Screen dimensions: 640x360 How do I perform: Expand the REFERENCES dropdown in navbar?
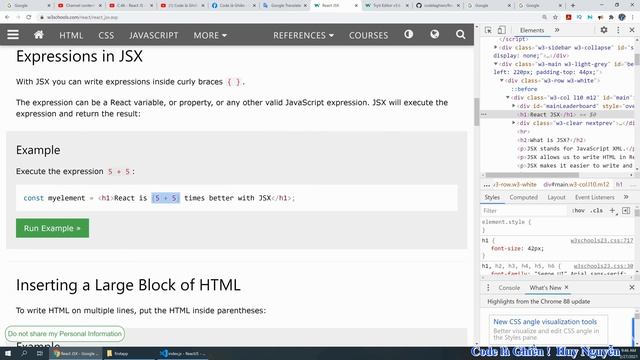pyautogui.click(x=303, y=35)
